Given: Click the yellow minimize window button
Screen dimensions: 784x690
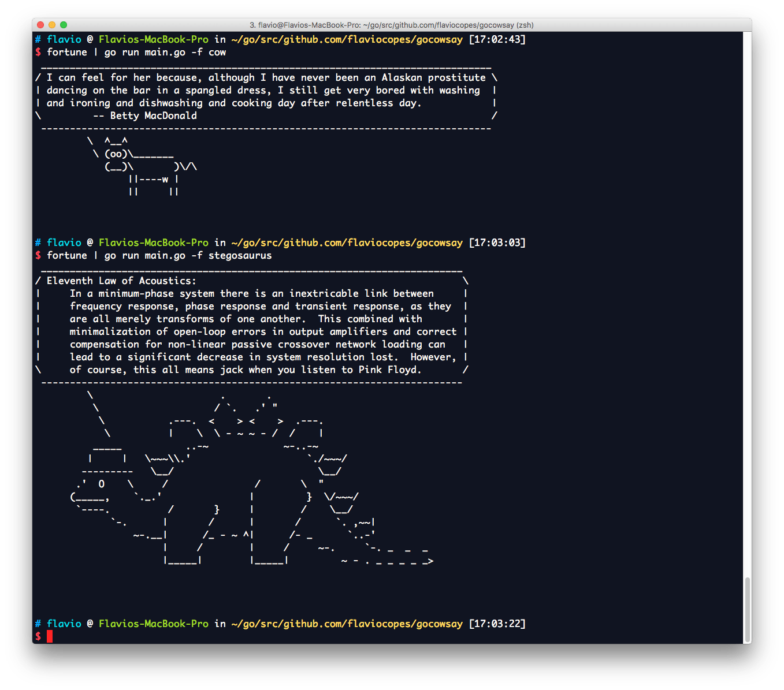Looking at the screenshot, I should tap(52, 25).
